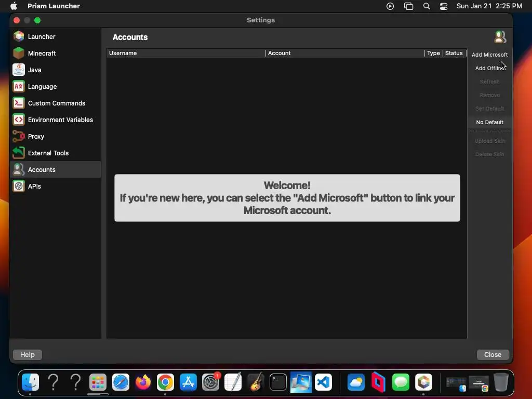Select the Java settings page

pyautogui.click(x=55, y=70)
